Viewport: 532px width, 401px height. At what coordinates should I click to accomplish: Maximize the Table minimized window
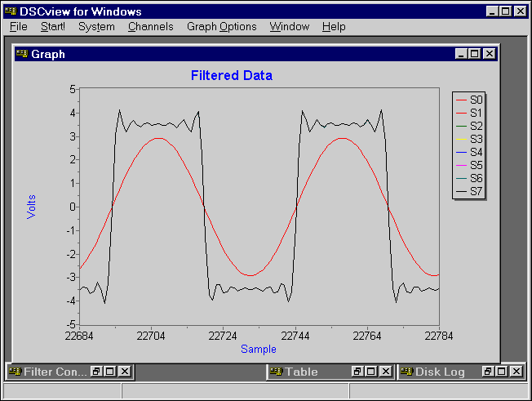point(370,372)
